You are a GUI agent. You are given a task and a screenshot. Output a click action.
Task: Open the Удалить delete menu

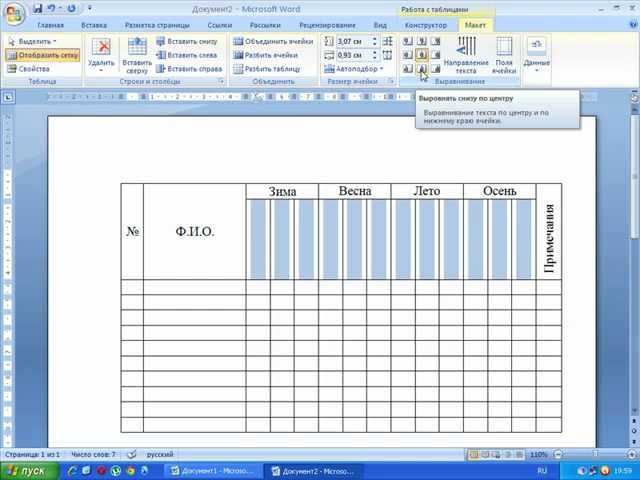tap(101, 55)
